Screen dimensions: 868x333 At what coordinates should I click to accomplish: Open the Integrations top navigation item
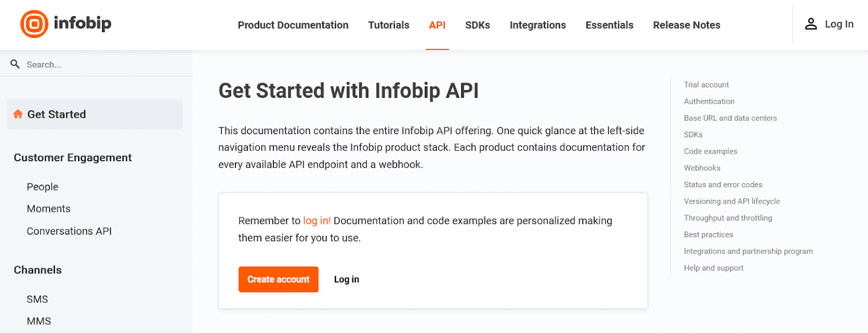[538, 25]
